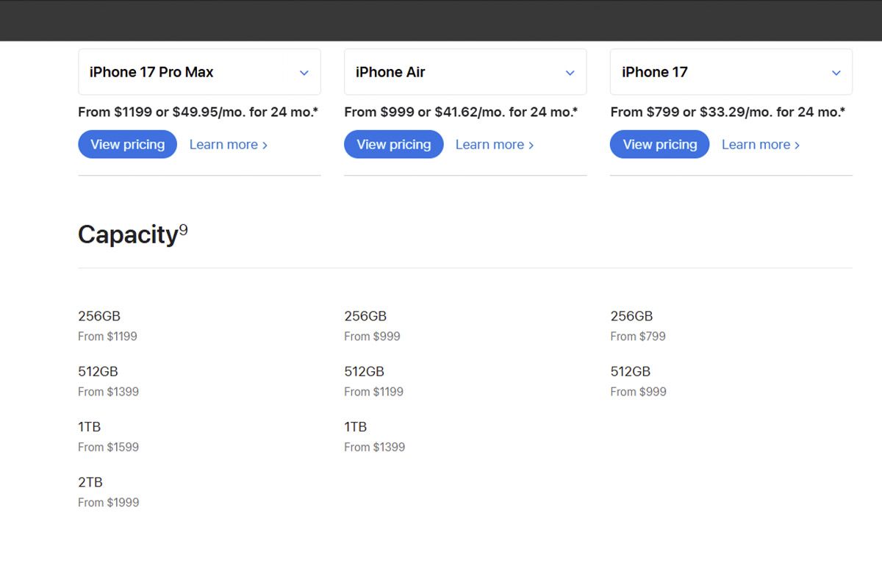Expand the iPhone Air model selector
Screen dimensions: 882x588
click(465, 72)
